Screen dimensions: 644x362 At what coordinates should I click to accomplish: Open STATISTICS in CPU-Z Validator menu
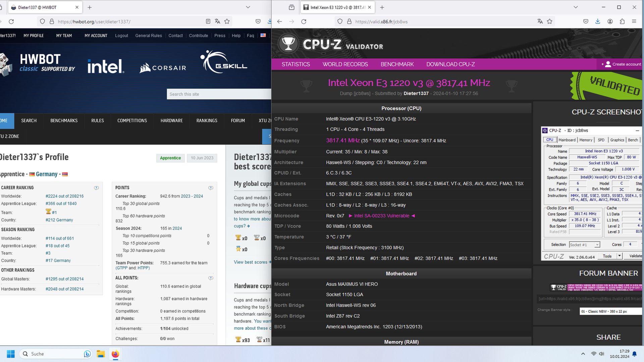(296, 64)
